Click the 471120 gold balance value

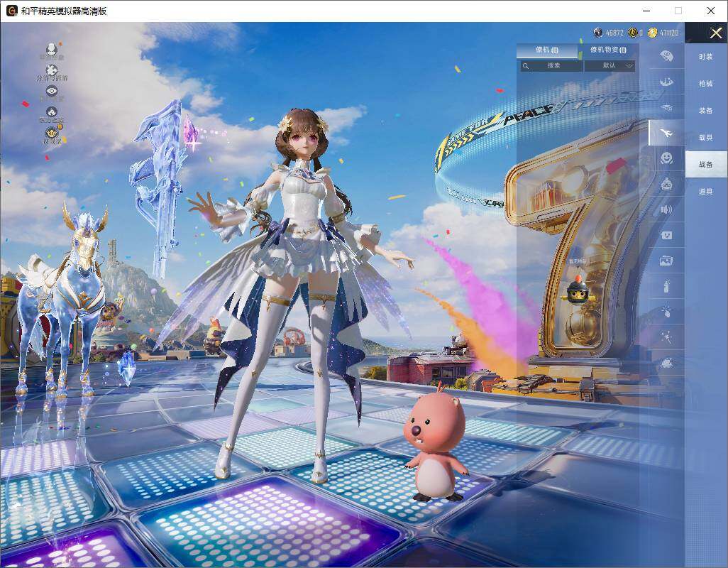point(668,33)
